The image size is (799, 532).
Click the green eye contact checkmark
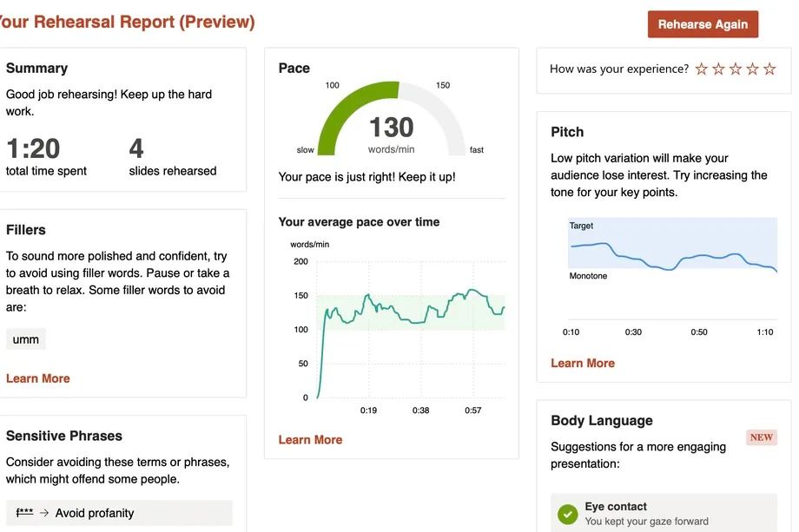[x=567, y=514]
